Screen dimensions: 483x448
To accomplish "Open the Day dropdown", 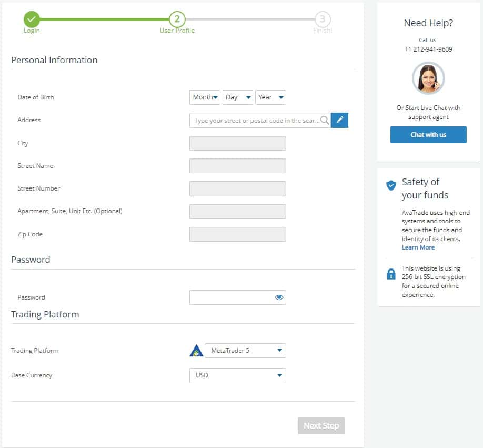I will [237, 97].
